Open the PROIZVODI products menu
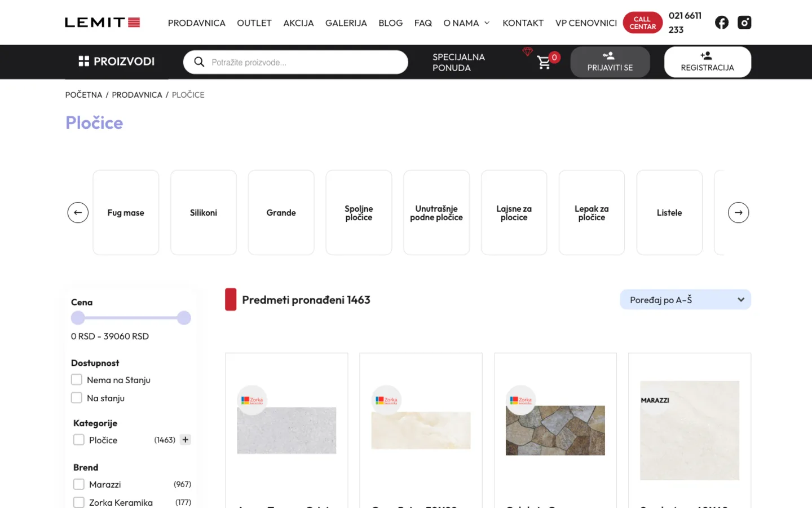 coord(117,62)
